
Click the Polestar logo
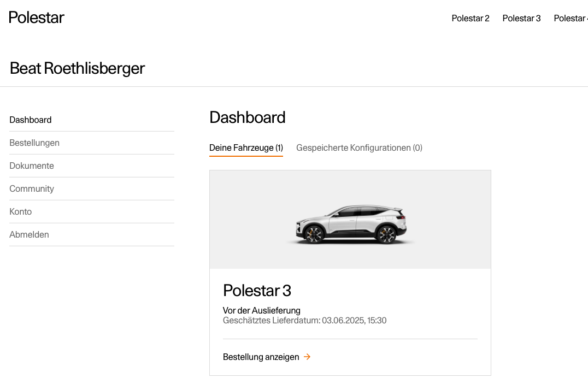tap(37, 17)
